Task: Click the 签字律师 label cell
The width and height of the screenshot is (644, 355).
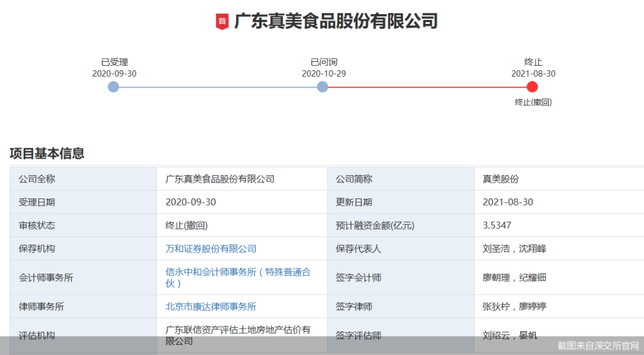Action: [401, 307]
